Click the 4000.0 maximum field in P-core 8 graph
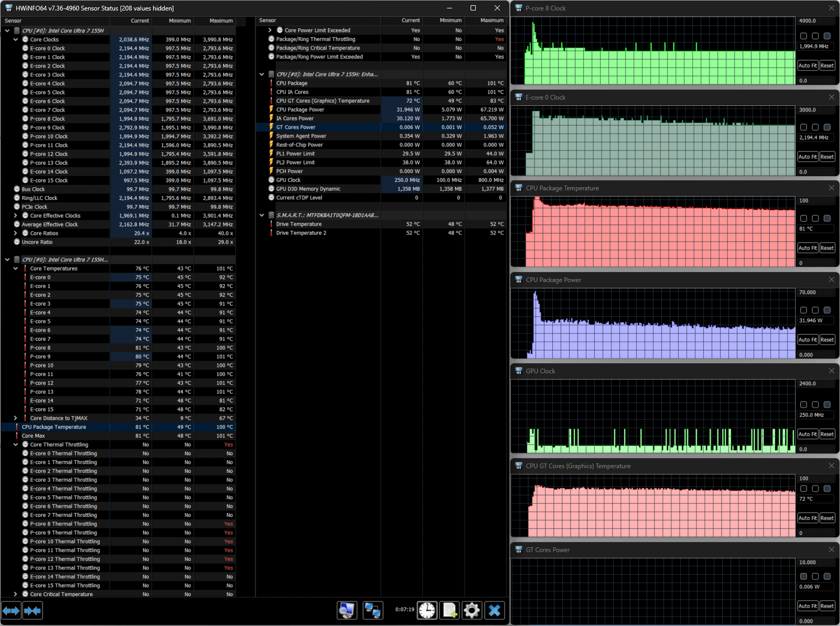This screenshot has height=626, width=840. pyautogui.click(x=816, y=21)
